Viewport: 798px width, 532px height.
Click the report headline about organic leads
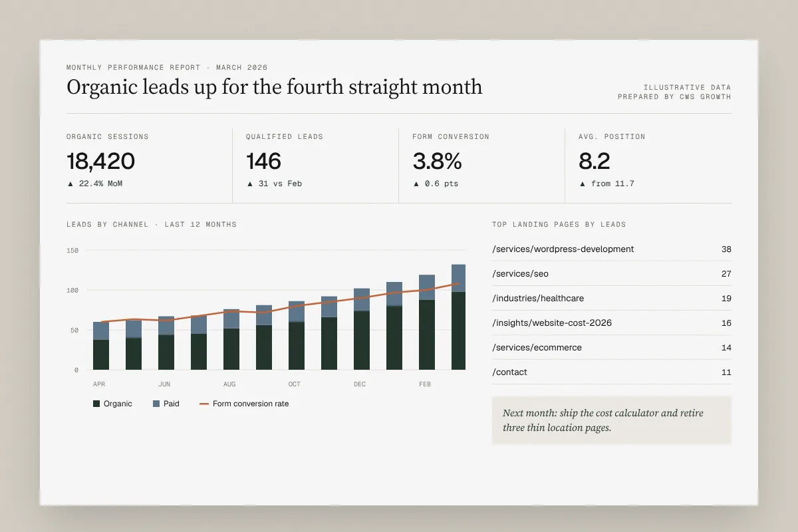pyautogui.click(x=275, y=87)
